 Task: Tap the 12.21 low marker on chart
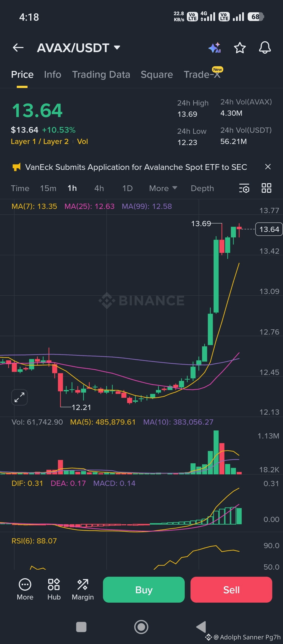[x=81, y=407]
